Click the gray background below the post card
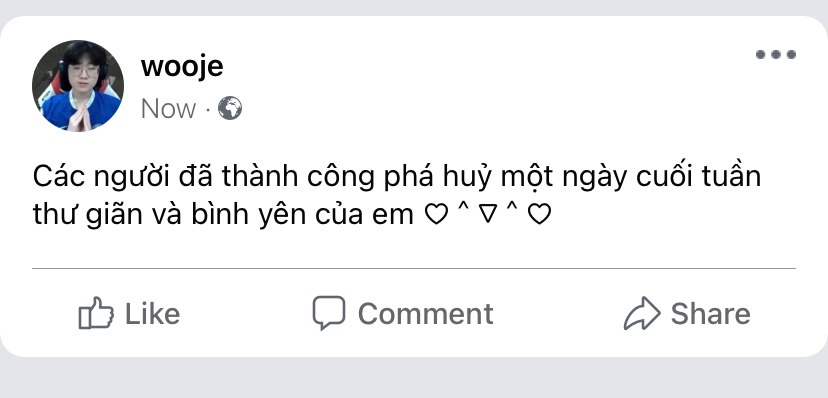 pyautogui.click(x=414, y=378)
